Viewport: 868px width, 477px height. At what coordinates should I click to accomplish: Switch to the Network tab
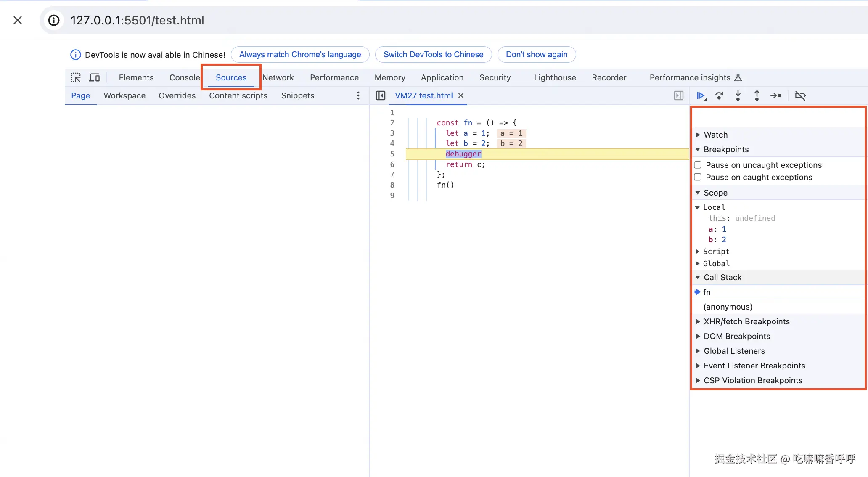pyautogui.click(x=278, y=77)
